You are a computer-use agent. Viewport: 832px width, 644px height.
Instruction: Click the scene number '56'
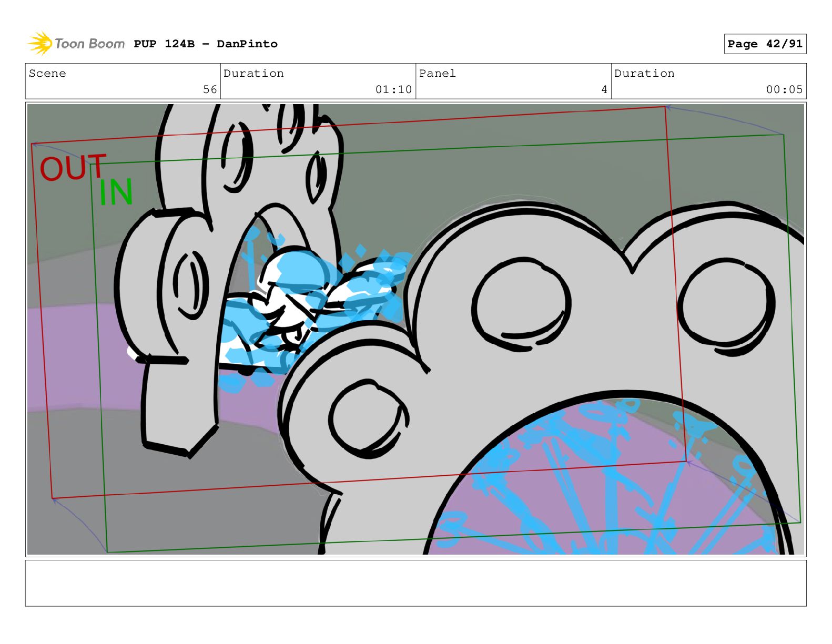210,89
